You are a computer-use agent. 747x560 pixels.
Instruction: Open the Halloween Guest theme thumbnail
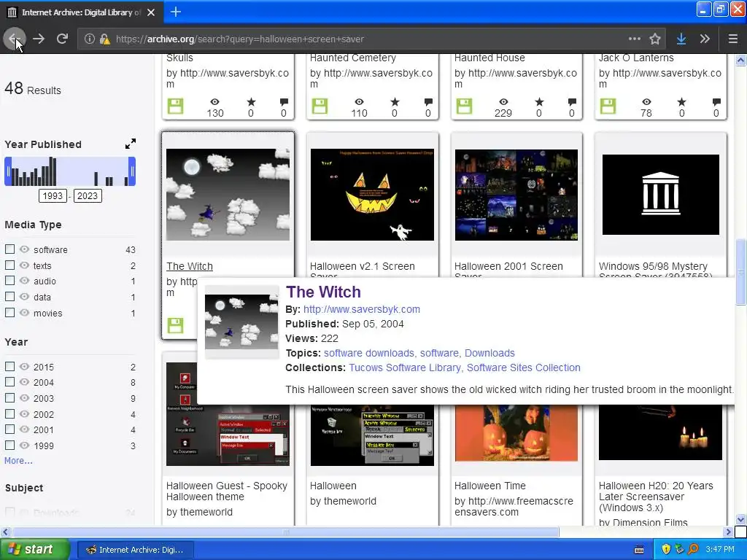228,414
